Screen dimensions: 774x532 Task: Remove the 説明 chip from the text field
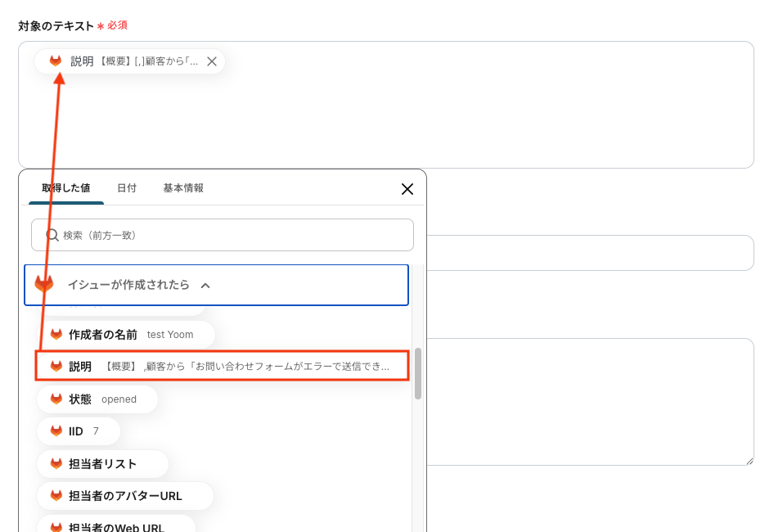[212, 61]
